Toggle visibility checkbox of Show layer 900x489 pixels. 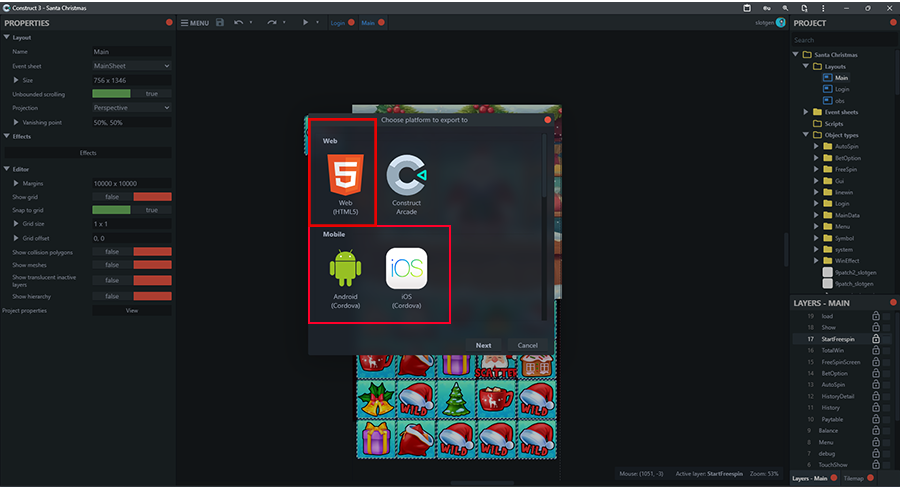[x=887, y=327]
